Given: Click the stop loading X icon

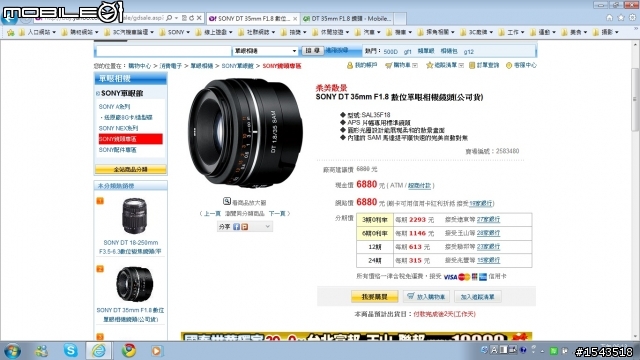Looking at the screenshot, I should tap(199, 18).
